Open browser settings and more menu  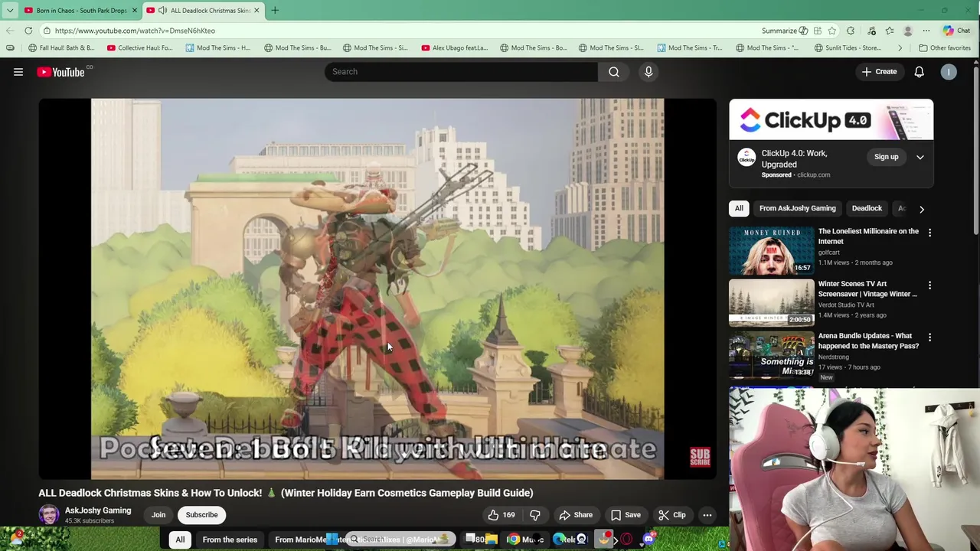[926, 31]
